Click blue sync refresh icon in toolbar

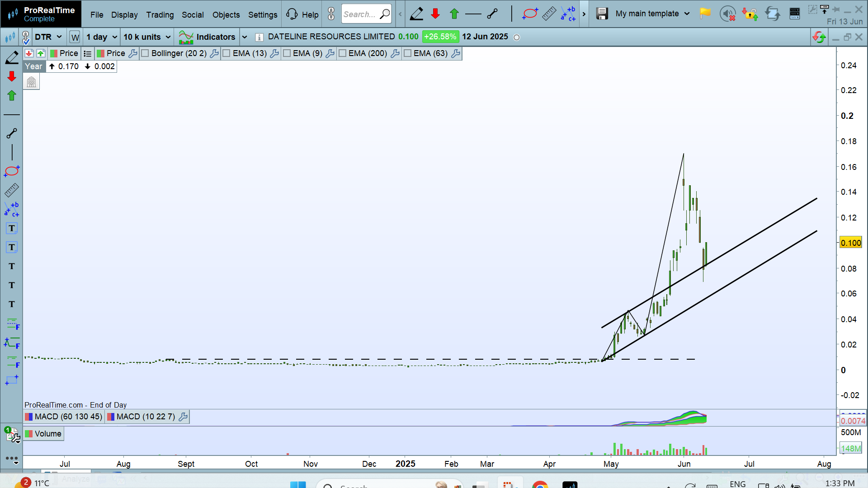pyautogui.click(x=773, y=14)
